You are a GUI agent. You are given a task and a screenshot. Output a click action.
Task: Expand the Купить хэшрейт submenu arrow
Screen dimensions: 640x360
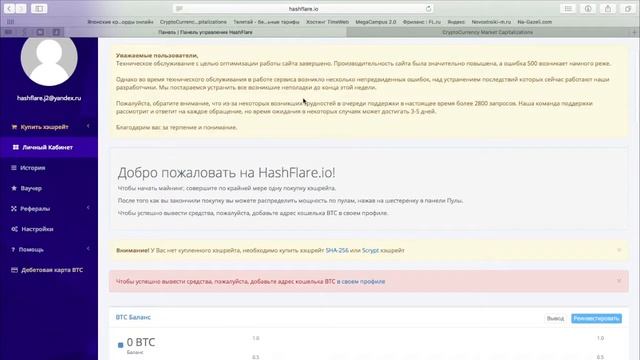[x=88, y=127]
